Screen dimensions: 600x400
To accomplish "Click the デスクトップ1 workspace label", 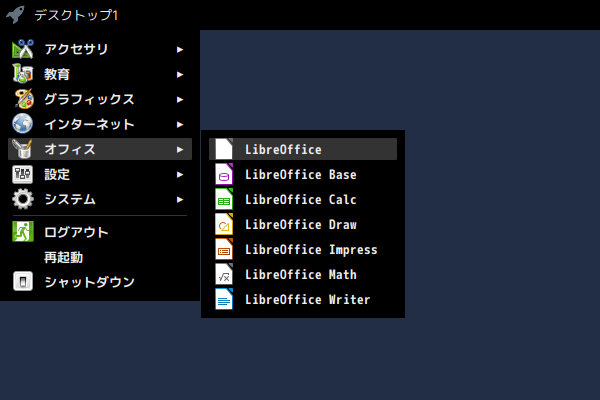I will [76, 15].
